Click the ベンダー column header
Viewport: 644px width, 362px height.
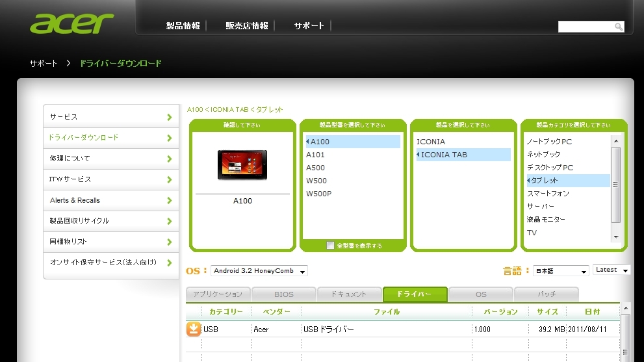(x=276, y=312)
